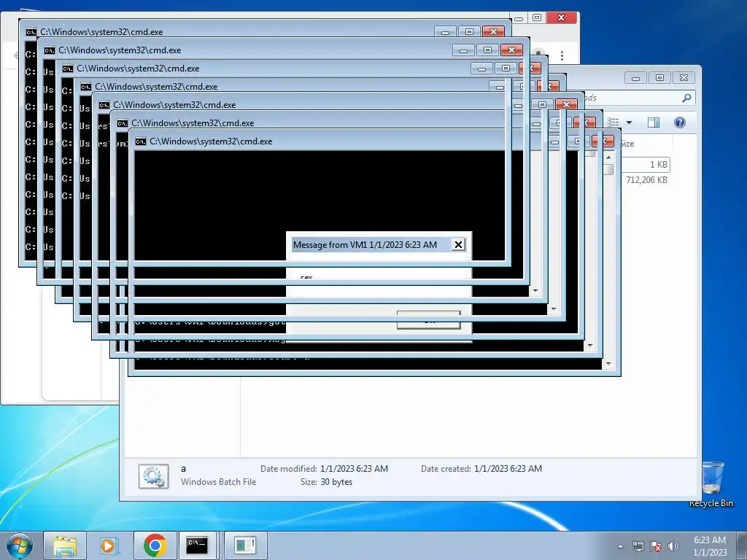Close the Chrome window
Image resolution: width=747 pixels, height=560 pixels.
(562, 17)
